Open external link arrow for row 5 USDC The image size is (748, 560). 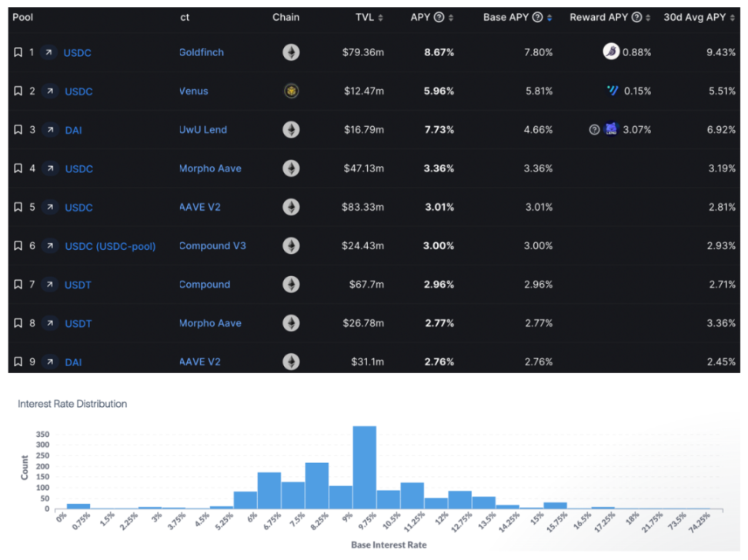pos(49,207)
